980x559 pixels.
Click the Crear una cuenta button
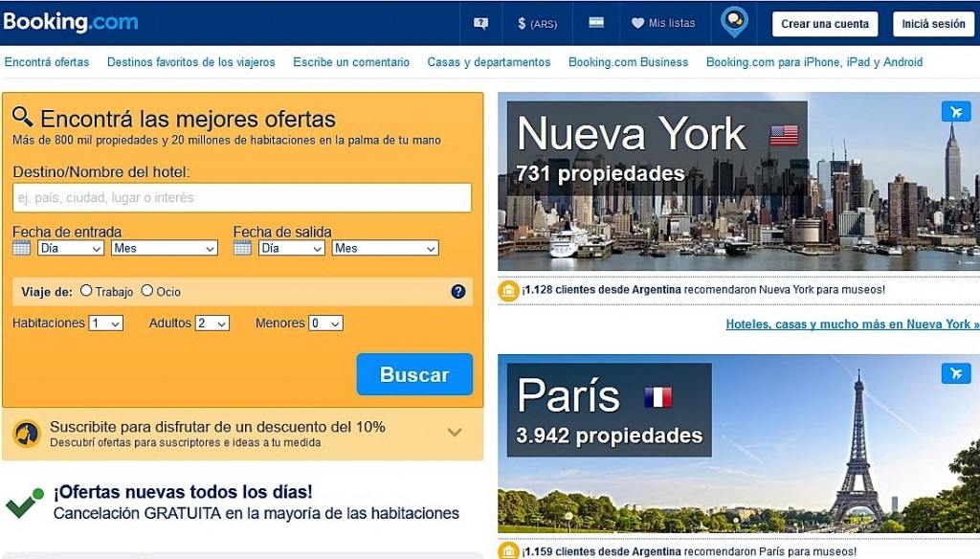click(x=825, y=24)
